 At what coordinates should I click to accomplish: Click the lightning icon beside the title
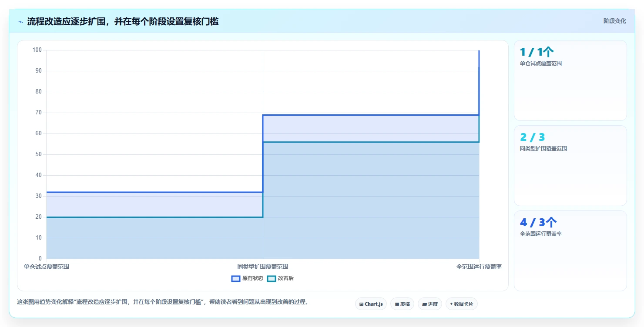click(20, 21)
